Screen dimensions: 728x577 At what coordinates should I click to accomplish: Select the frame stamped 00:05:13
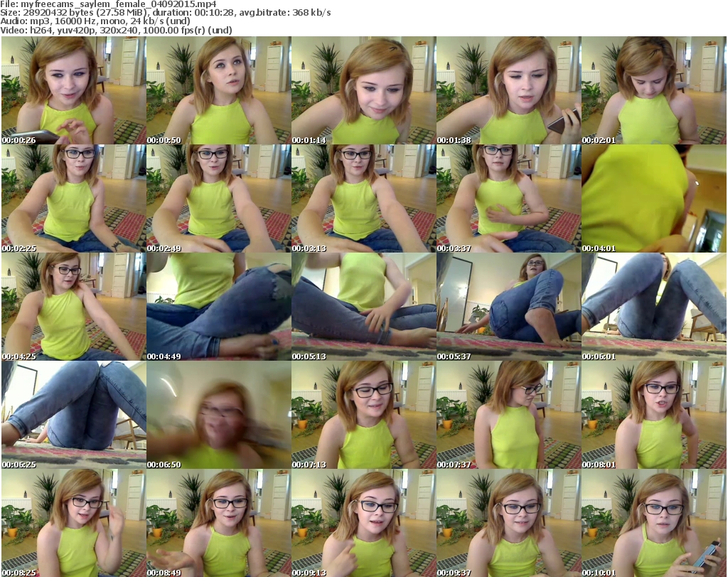363,307
